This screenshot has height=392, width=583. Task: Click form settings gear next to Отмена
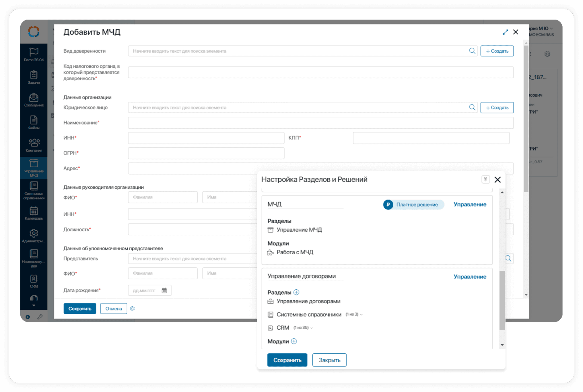point(132,309)
